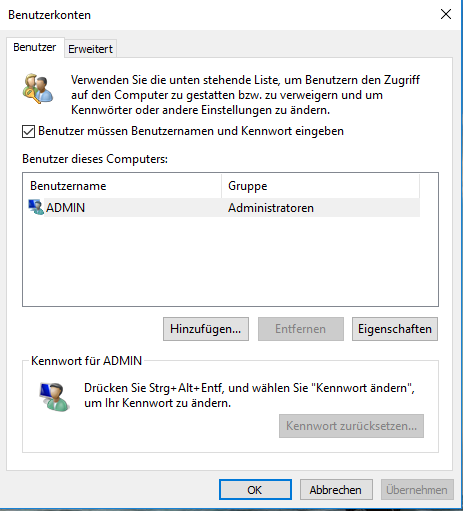Image resolution: width=463 pixels, height=511 pixels.
Task: Open the Hinzufügen dialog
Action: (x=206, y=329)
